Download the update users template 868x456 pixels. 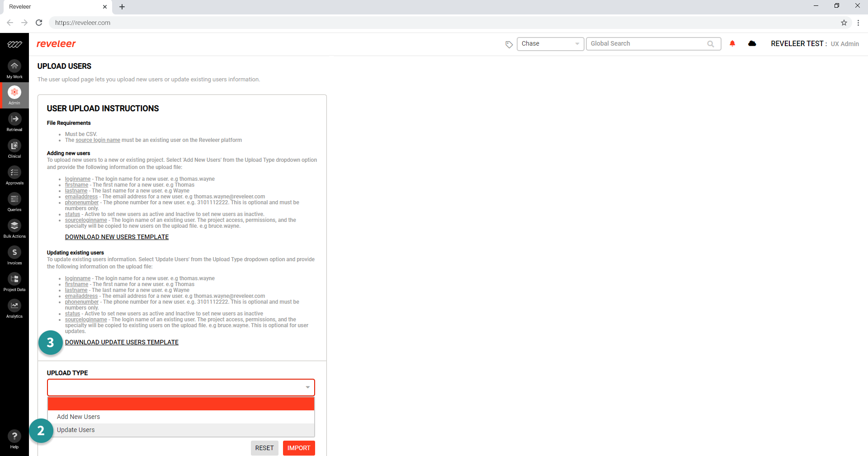click(122, 342)
